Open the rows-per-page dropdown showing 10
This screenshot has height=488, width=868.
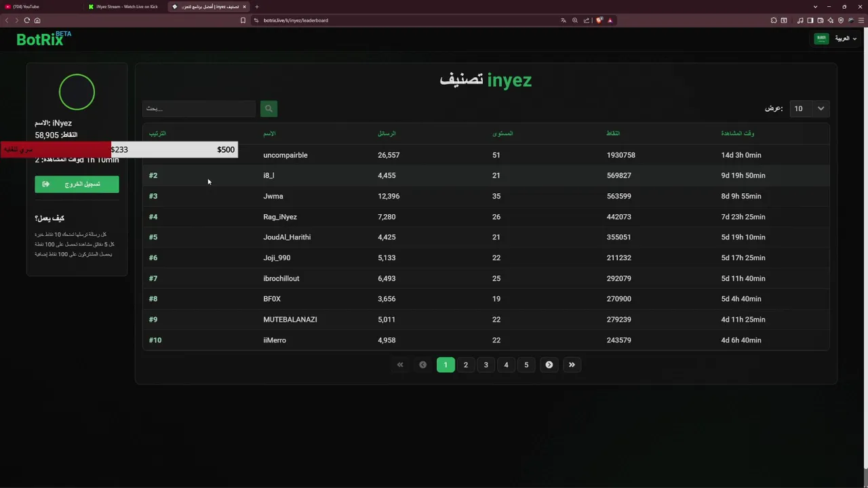click(x=810, y=108)
